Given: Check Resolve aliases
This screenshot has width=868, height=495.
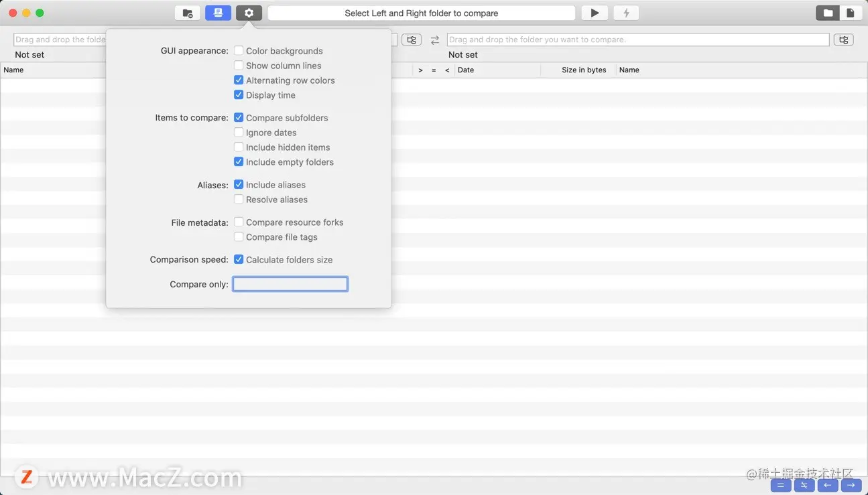Looking at the screenshot, I should coord(239,200).
